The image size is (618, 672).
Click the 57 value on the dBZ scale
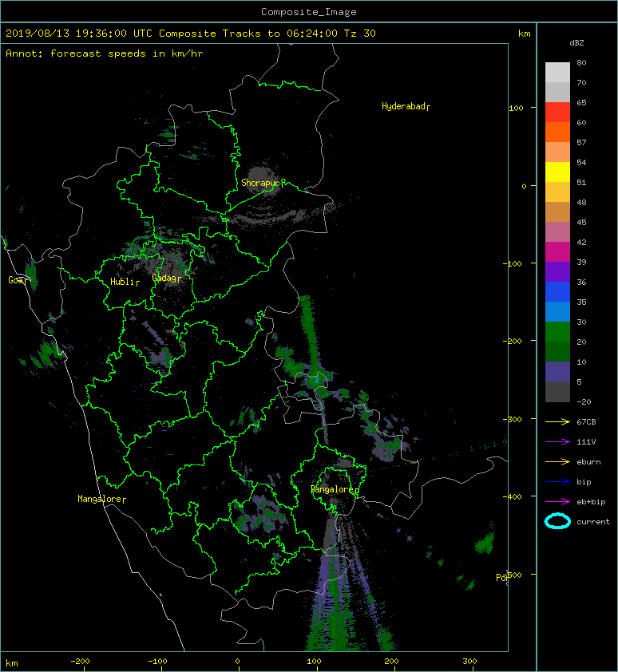coord(581,142)
